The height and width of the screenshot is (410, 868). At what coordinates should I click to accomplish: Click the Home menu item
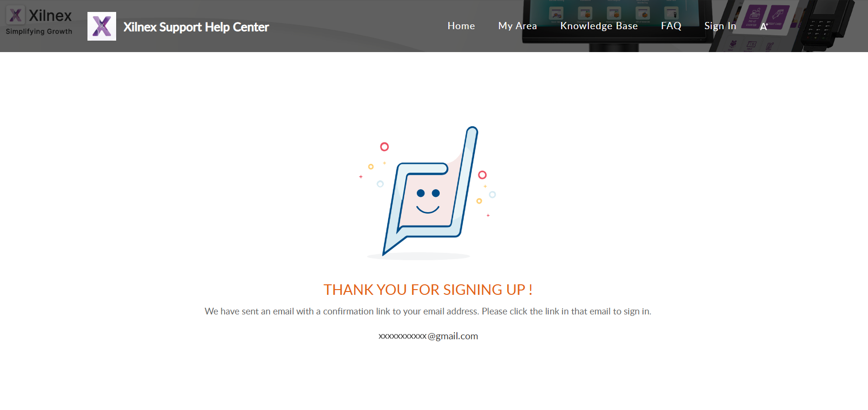click(x=461, y=26)
